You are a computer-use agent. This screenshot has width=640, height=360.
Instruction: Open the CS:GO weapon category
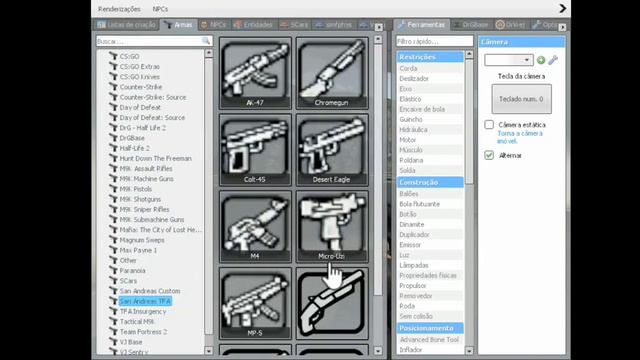pyautogui.click(x=129, y=56)
